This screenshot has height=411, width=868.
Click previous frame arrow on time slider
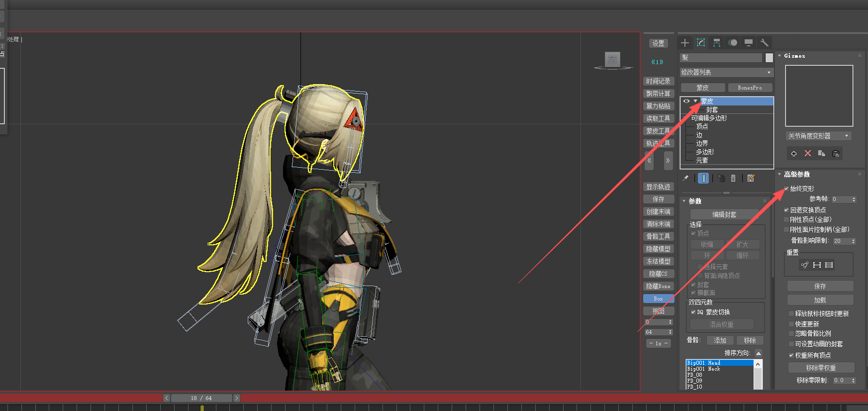[x=167, y=398]
